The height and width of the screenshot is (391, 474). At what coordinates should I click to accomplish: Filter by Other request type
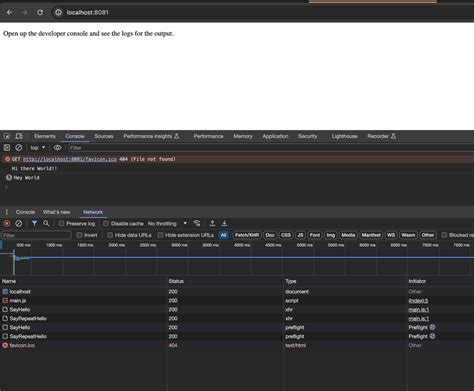coord(428,235)
